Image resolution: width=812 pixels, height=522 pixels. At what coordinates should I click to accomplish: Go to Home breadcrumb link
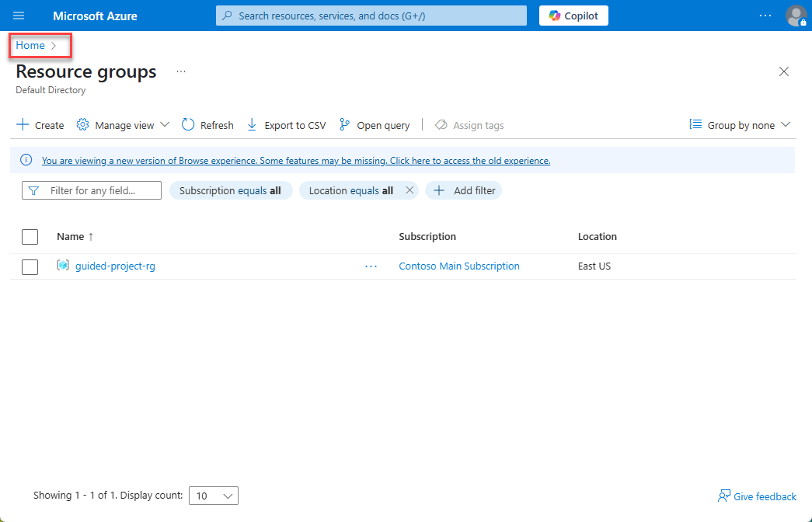coord(30,46)
